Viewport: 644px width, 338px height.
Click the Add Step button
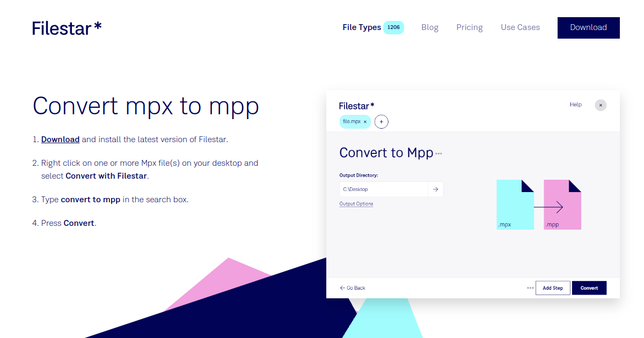[x=553, y=288]
